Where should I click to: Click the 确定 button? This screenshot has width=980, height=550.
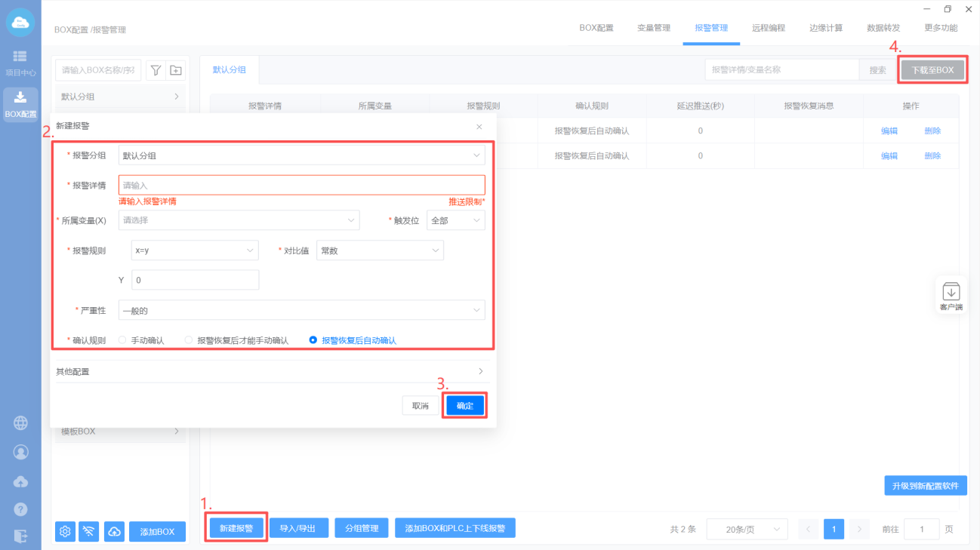click(x=464, y=406)
